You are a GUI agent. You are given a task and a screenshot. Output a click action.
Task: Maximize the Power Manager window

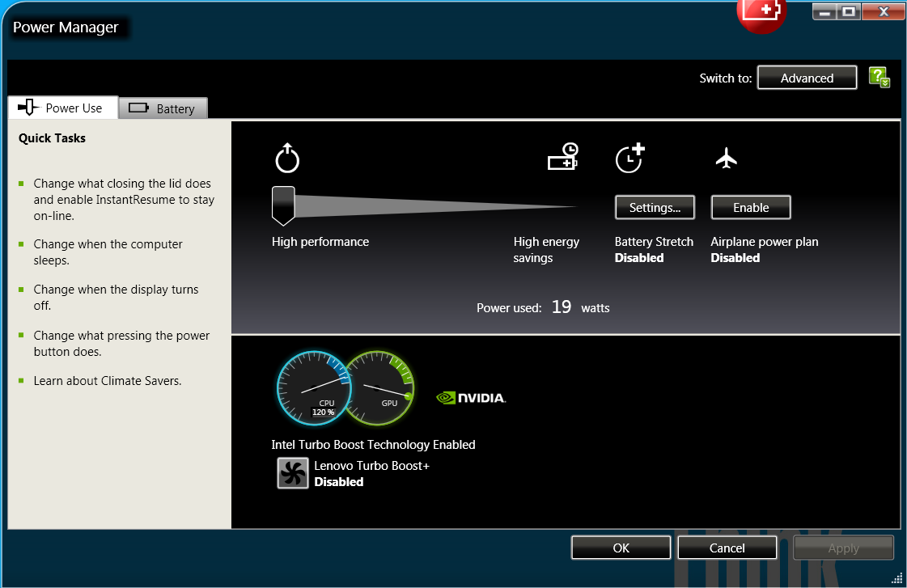849,11
